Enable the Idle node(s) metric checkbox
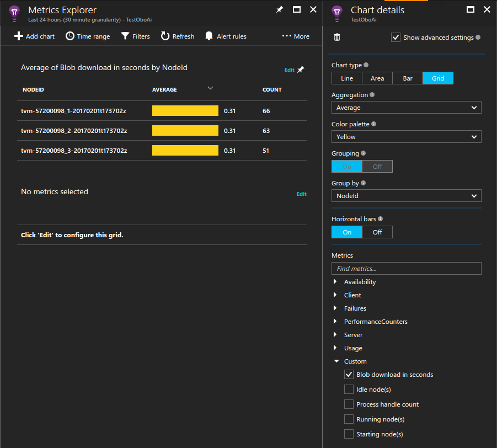 pos(349,390)
